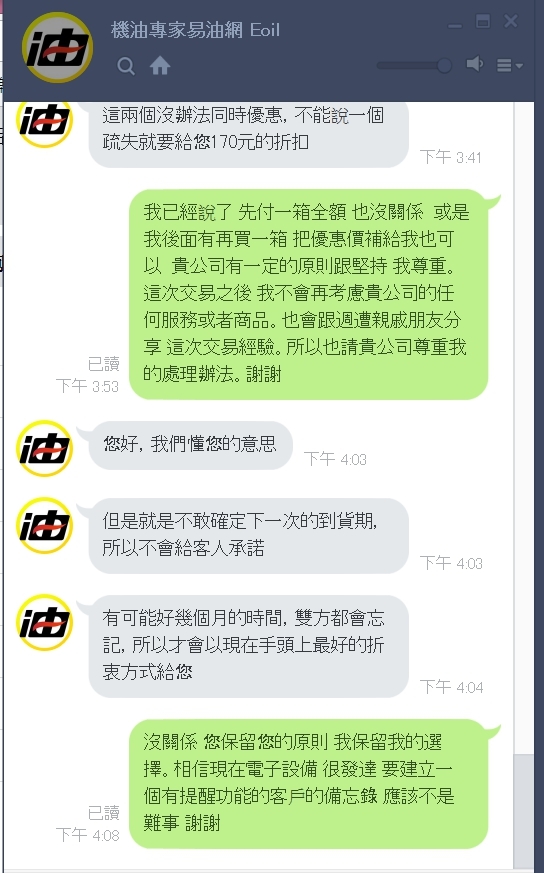Click green bubble starting 我已經說了

[309, 294]
